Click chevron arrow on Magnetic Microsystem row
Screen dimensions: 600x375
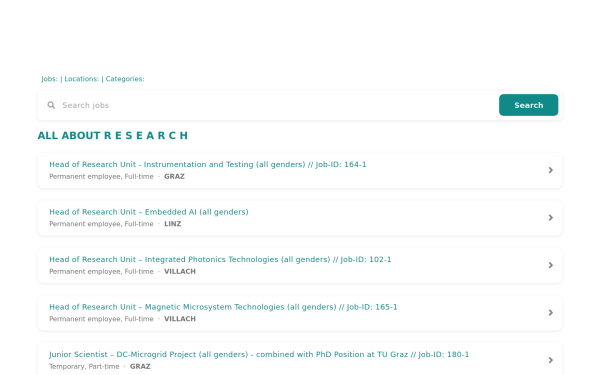point(551,313)
